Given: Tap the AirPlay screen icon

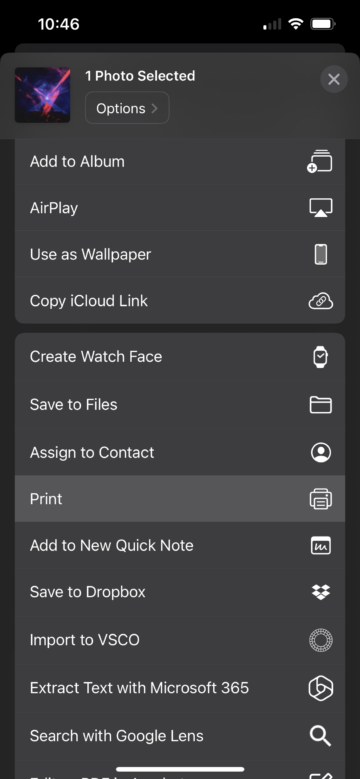Looking at the screenshot, I should pos(321,208).
